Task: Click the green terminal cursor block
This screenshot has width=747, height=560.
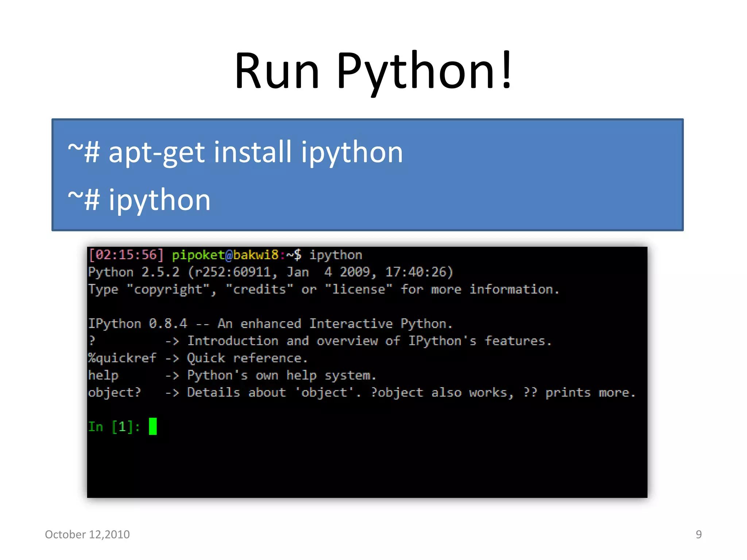Action: [x=153, y=427]
